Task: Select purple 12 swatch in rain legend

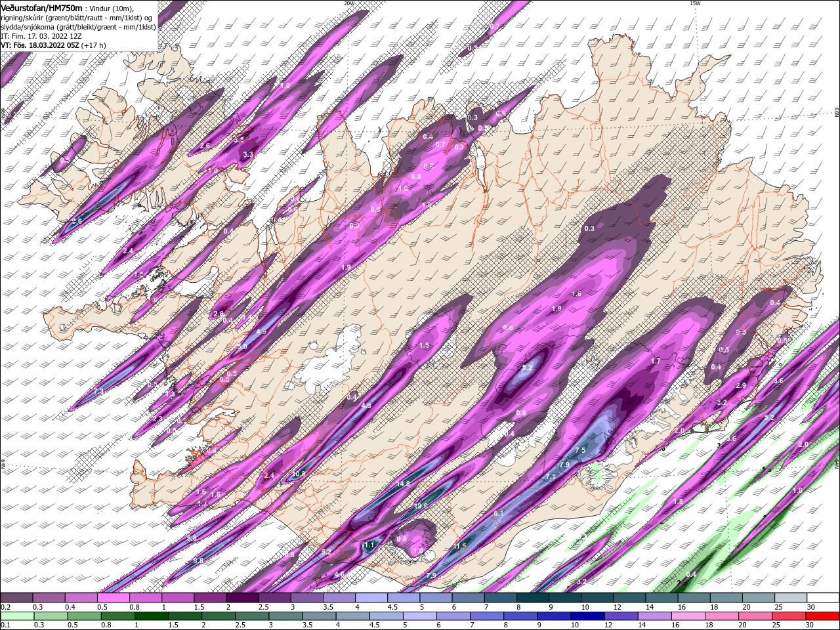Action: coord(621,616)
